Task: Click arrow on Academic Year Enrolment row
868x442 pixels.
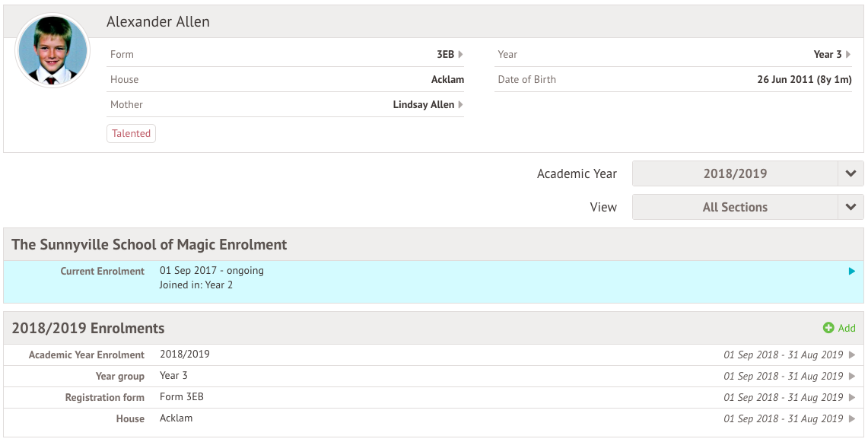Action: tap(852, 355)
